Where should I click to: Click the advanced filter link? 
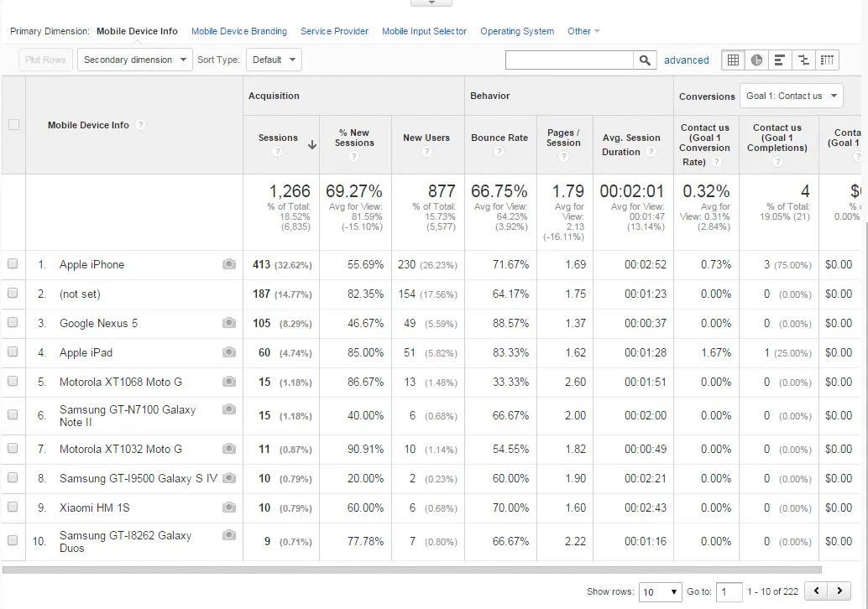point(687,60)
